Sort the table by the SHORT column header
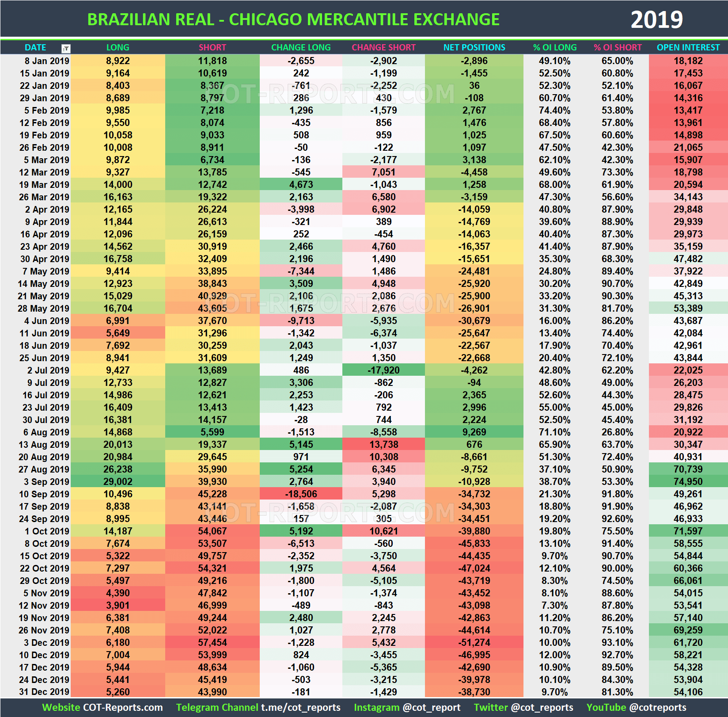Viewport: 728px width, 717px height. point(212,47)
